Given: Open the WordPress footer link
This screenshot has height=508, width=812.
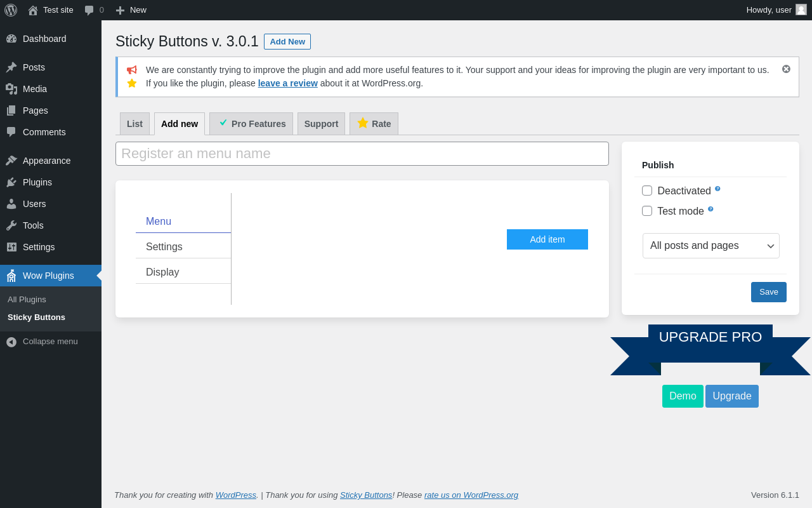Looking at the screenshot, I should coord(236,495).
